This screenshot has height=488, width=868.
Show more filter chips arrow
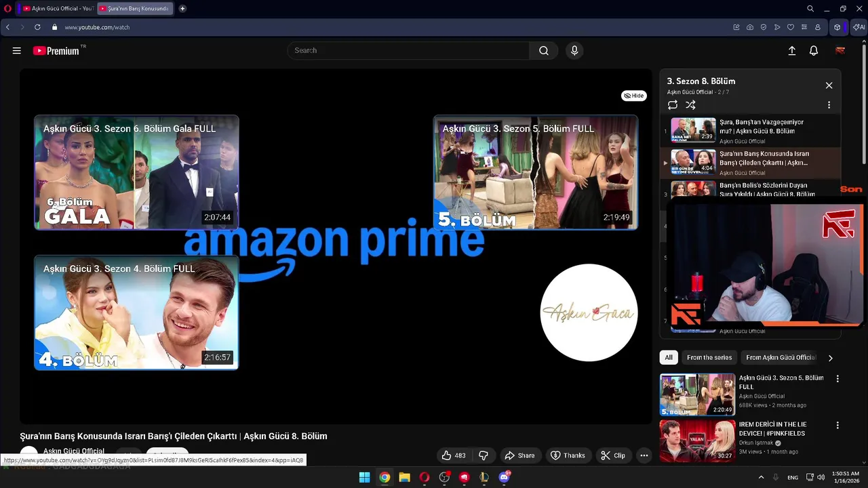pyautogui.click(x=830, y=358)
